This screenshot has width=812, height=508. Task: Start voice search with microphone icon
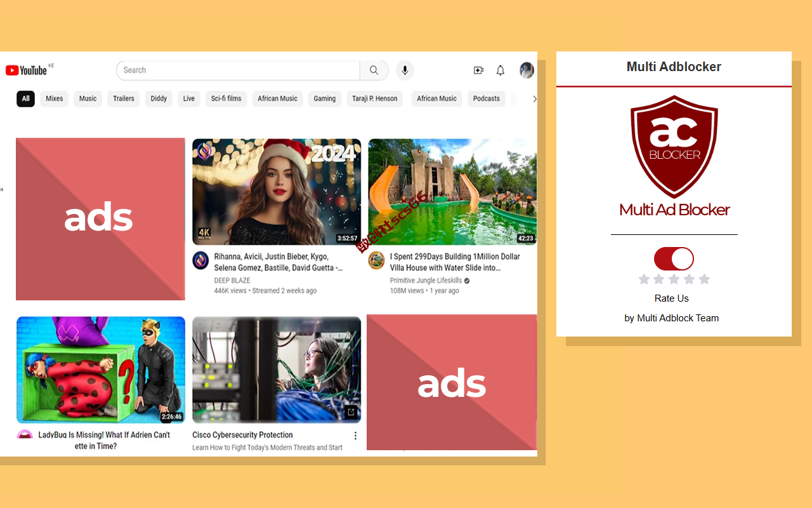(x=405, y=70)
